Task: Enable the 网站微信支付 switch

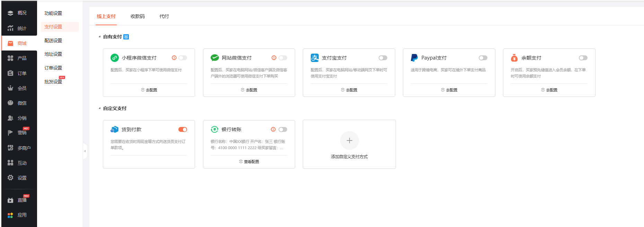Action: (x=283, y=58)
